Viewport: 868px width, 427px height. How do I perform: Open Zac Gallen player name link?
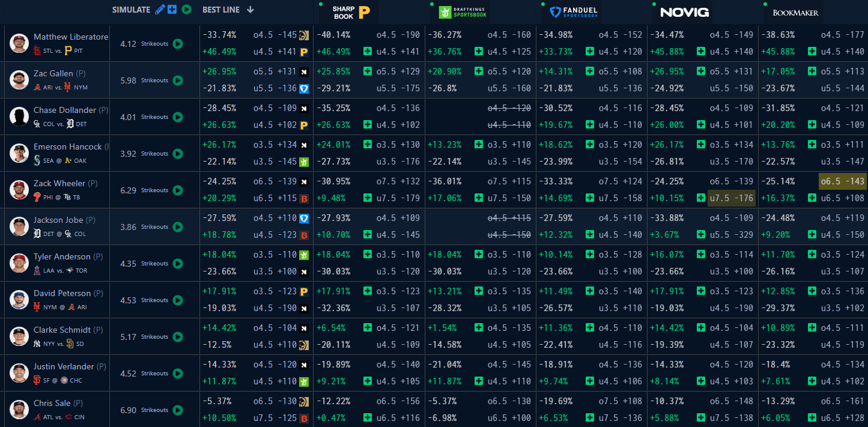(x=53, y=73)
